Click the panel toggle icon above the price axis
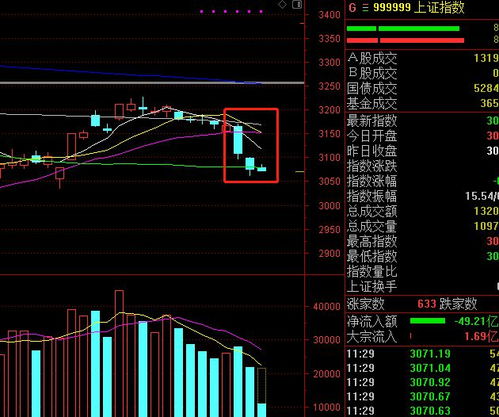The image size is (499, 417). tap(297, 5)
